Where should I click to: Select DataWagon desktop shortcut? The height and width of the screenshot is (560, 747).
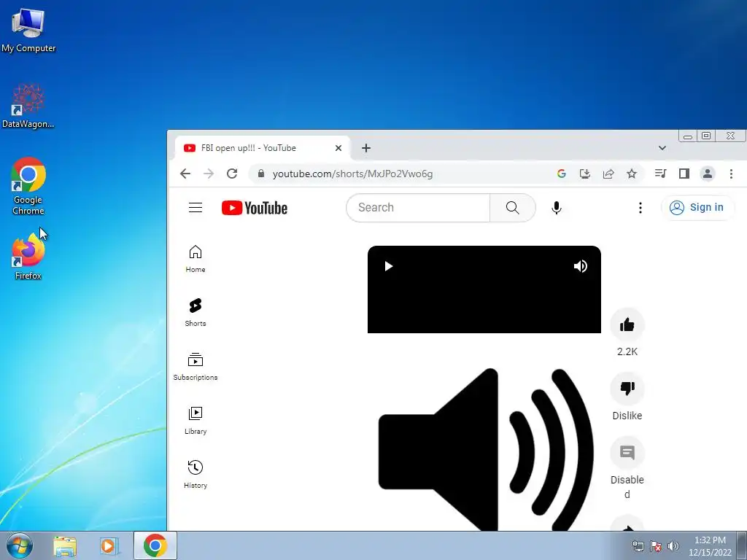28,106
